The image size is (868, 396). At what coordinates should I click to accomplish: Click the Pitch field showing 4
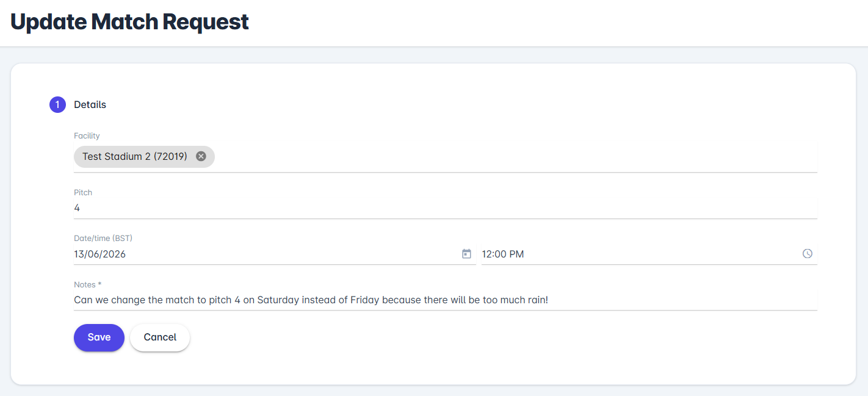tap(446, 208)
